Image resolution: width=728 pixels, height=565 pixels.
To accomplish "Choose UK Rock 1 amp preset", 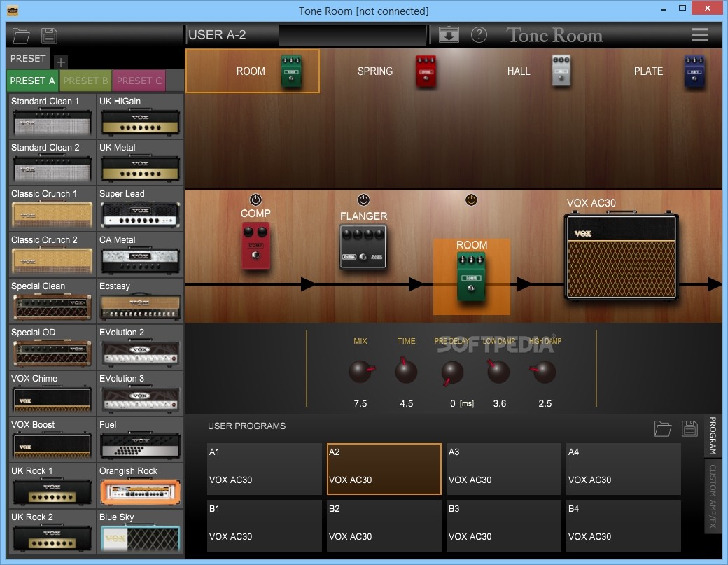I will point(52,486).
